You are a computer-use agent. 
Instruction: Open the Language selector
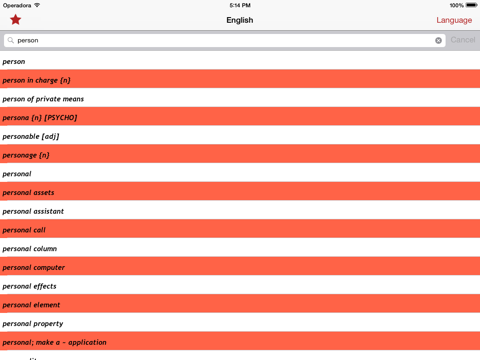pyautogui.click(x=454, y=20)
